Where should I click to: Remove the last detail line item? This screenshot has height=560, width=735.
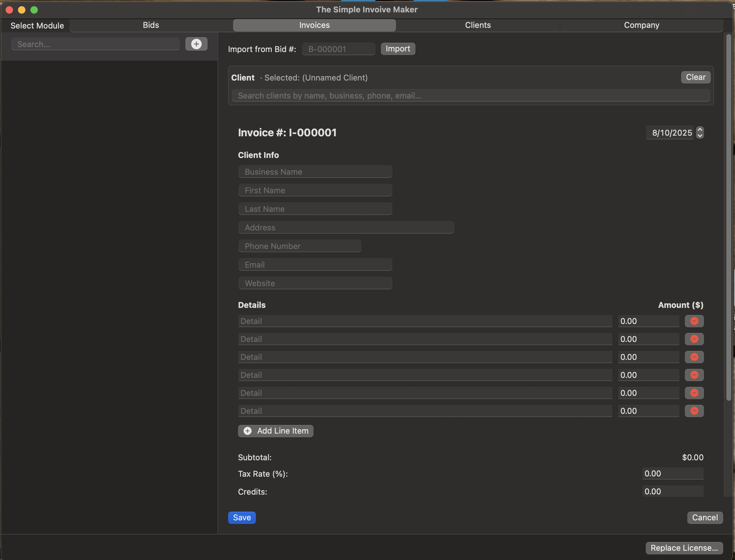pos(694,411)
